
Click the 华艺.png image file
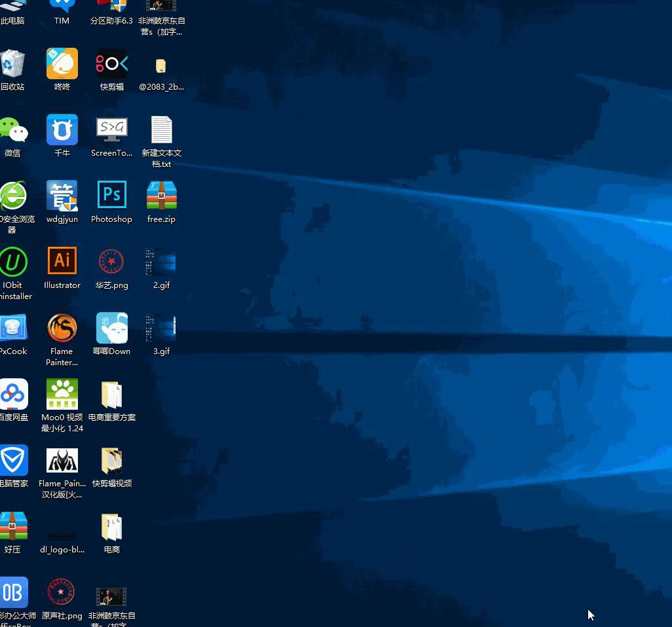click(x=111, y=262)
